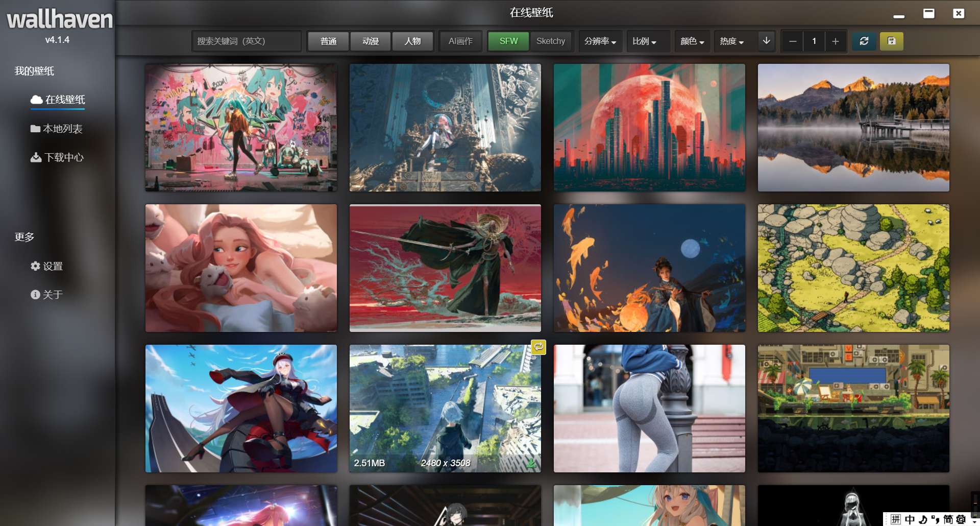The image size is (980, 526).
Task: Click the descending sort arrow button
Action: pyautogui.click(x=766, y=41)
